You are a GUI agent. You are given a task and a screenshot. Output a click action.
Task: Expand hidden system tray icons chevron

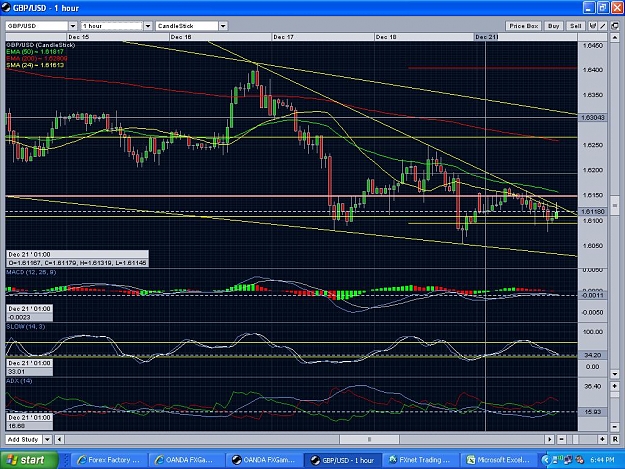click(545, 460)
